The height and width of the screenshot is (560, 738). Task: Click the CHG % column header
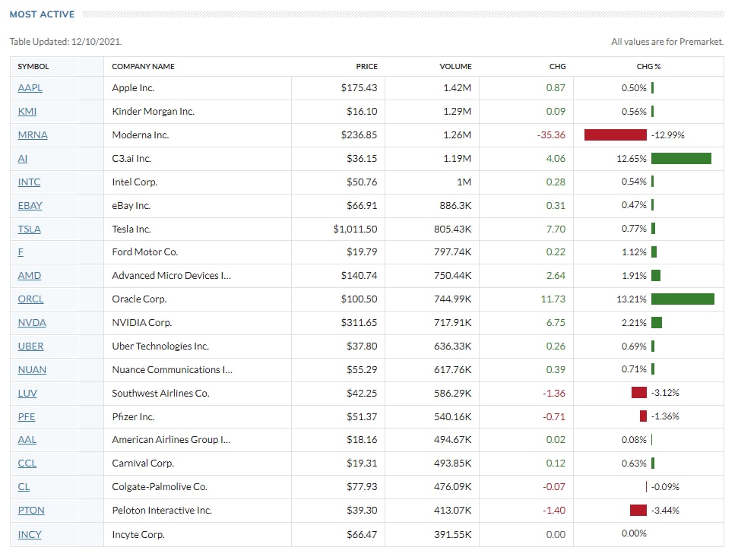pyautogui.click(x=648, y=67)
